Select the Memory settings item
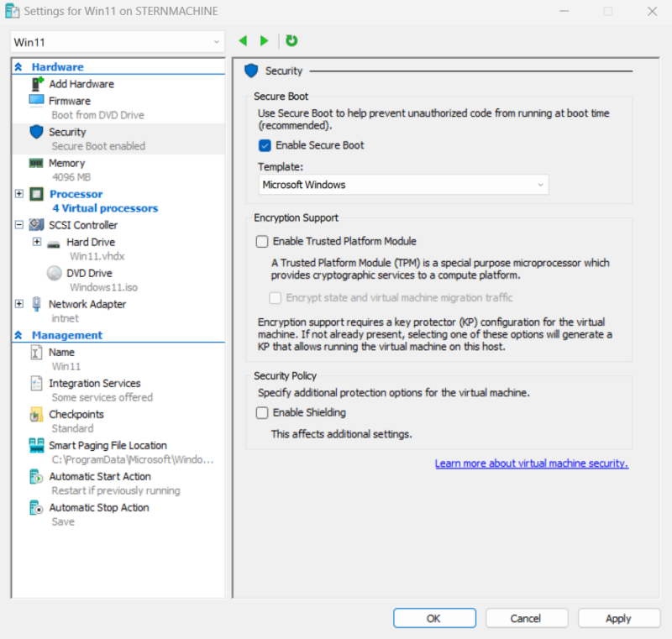The image size is (672, 639). click(x=67, y=163)
